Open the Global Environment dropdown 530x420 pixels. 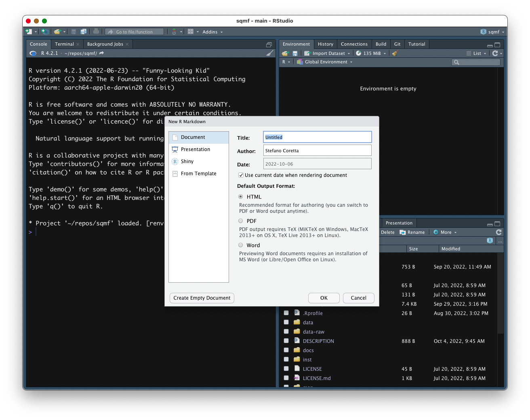pyautogui.click(x=325, y=62)
